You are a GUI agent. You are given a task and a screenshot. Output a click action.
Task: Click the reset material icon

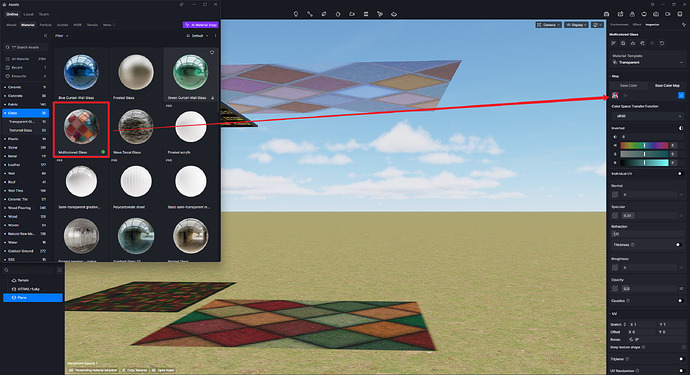tap(662, 43)
